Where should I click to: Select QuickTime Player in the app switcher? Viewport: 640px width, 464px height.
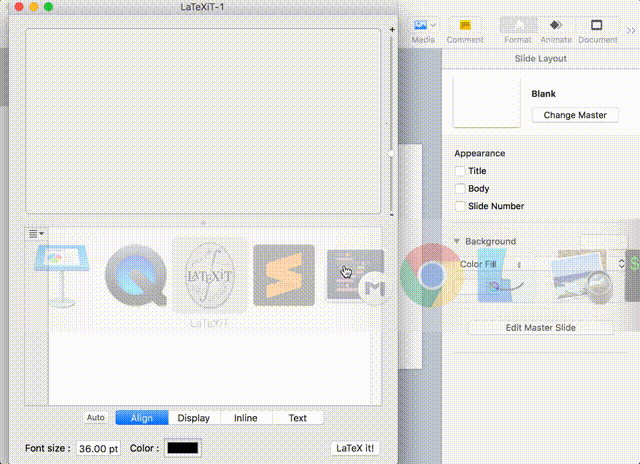click(136, 275)
